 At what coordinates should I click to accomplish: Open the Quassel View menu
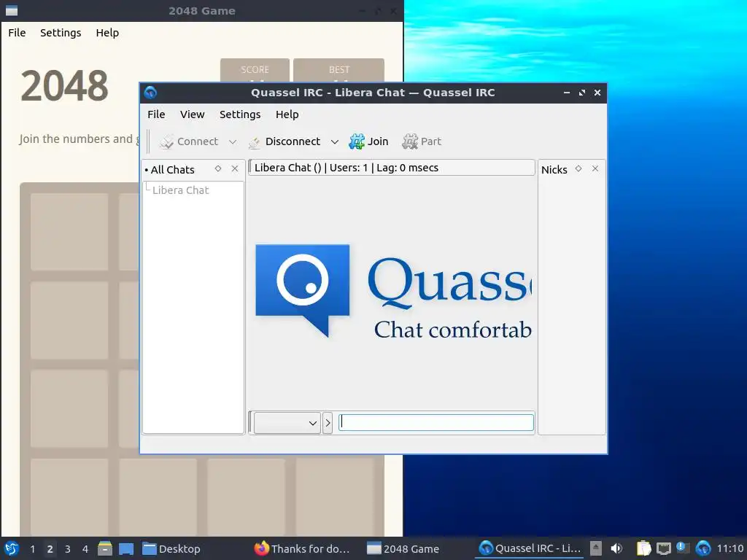pyautogui.click(x=192, y=114)
